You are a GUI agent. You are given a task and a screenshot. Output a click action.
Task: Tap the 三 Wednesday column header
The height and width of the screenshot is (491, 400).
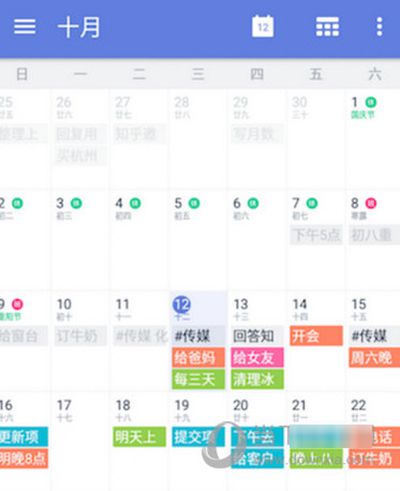(198, 74)
